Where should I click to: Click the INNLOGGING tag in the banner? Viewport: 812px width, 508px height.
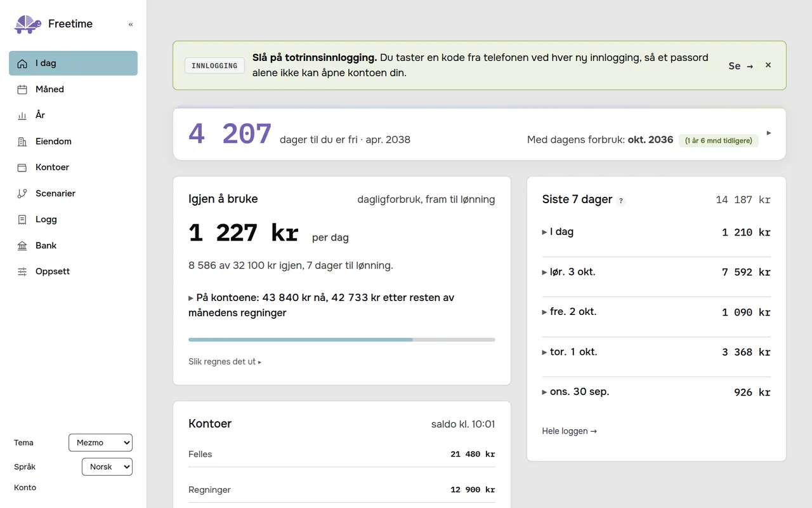coord(214,66)
